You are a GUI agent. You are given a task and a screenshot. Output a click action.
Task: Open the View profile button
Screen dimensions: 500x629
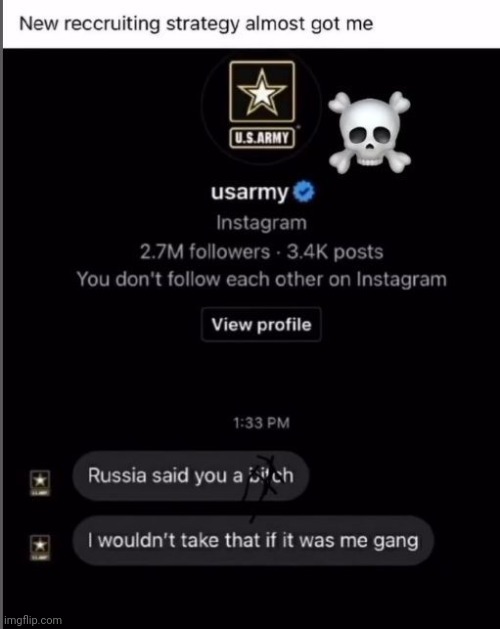[x=261, y=325]
